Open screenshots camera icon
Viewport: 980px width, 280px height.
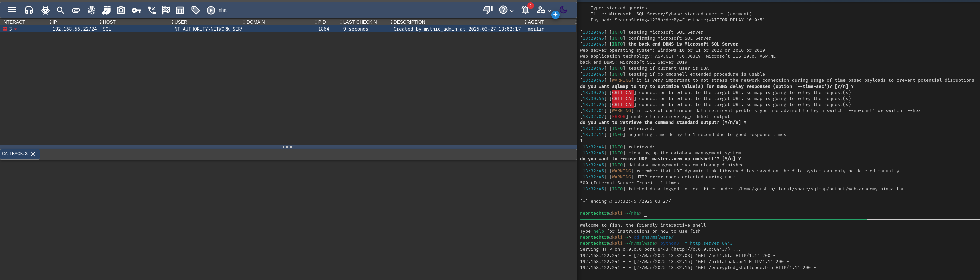coord(121,10)
